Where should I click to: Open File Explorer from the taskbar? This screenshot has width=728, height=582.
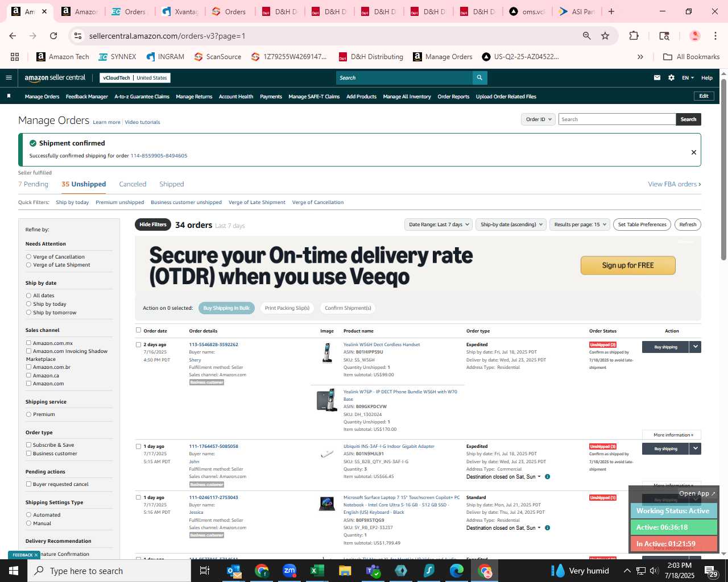pos(345,571)
